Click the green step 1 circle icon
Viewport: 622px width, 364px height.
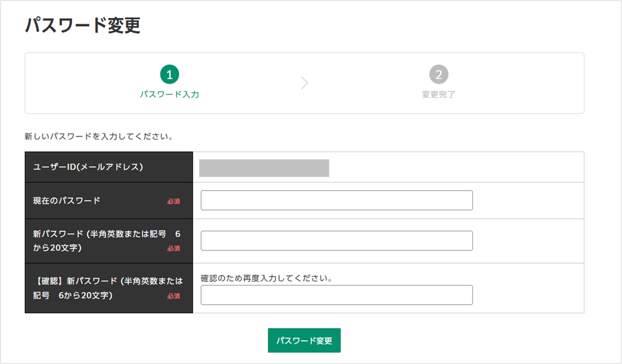(x=169, y=75)
